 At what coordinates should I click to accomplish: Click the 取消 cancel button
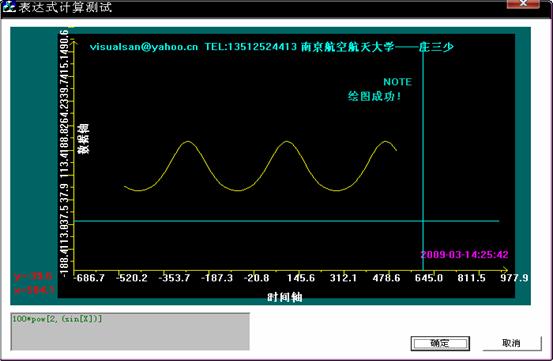click(512, 343)
